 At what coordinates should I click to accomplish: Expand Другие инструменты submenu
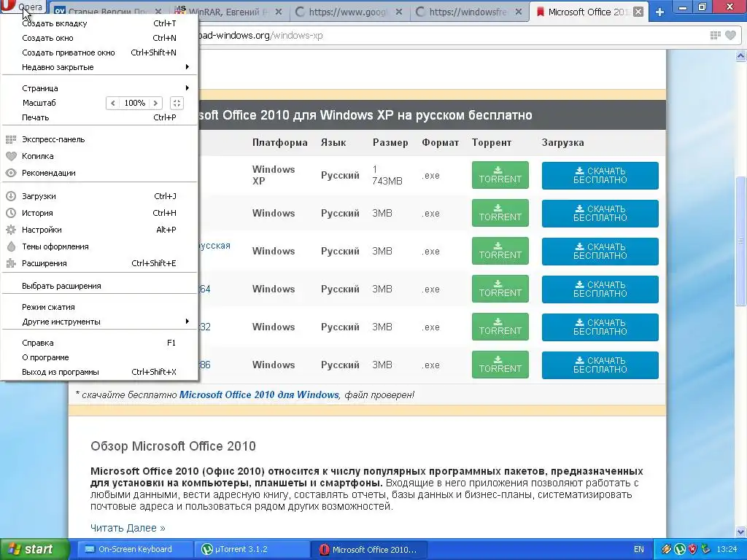click(99, 322)
